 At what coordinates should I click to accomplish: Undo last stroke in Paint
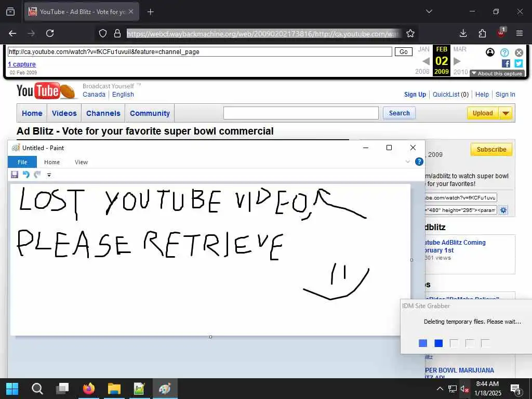[26, 175]
